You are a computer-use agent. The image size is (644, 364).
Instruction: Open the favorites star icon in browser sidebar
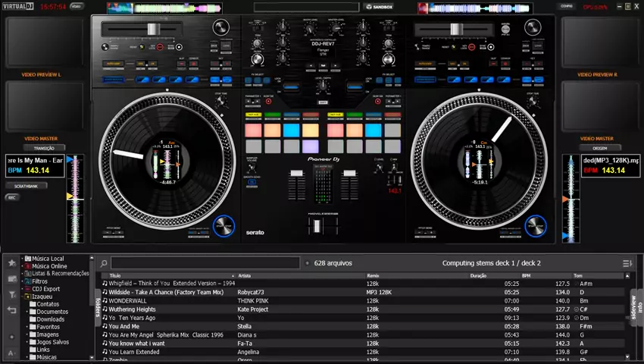pos(11,263)
